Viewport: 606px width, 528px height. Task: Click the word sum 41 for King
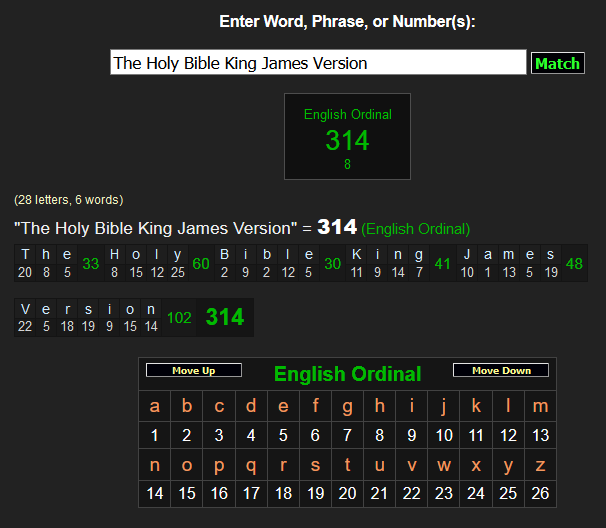pos(444,264)
